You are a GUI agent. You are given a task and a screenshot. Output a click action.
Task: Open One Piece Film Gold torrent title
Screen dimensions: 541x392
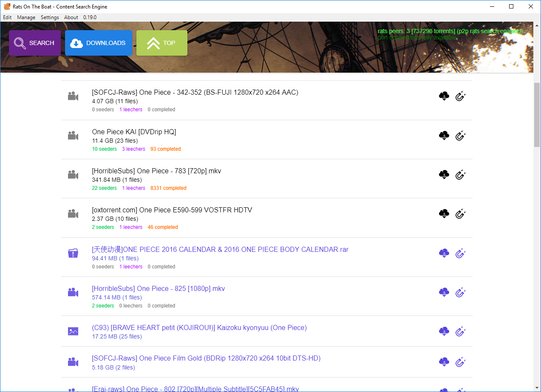[206, 358]
